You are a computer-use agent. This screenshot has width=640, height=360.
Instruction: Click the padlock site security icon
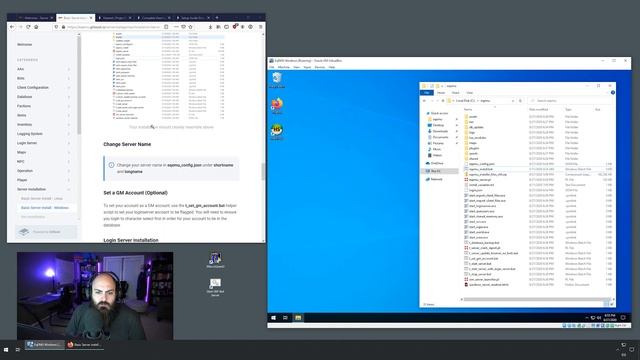pyautogui.click(x=64, y=27)
